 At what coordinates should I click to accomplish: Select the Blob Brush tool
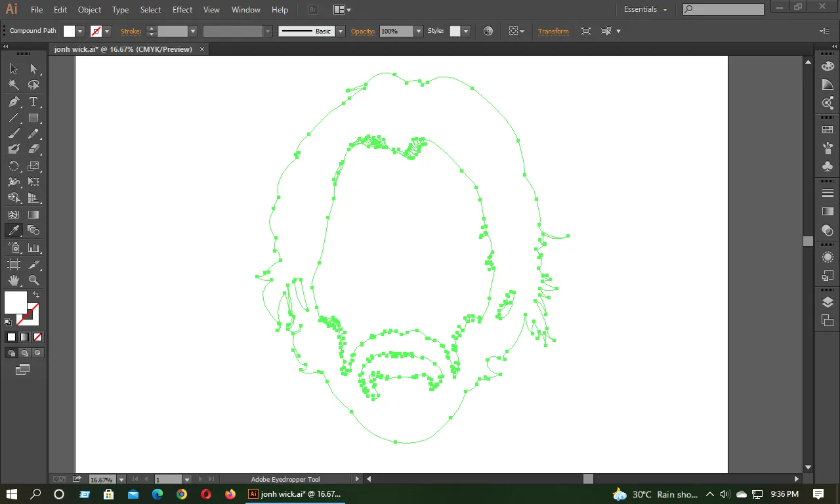tap(14, 149)
